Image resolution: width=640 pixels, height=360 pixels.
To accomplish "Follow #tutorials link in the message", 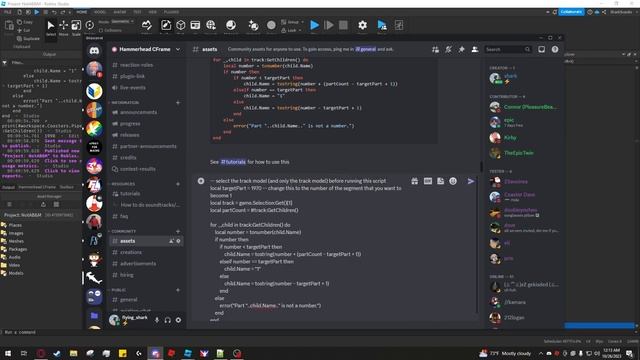I will (x=233, y=162).
